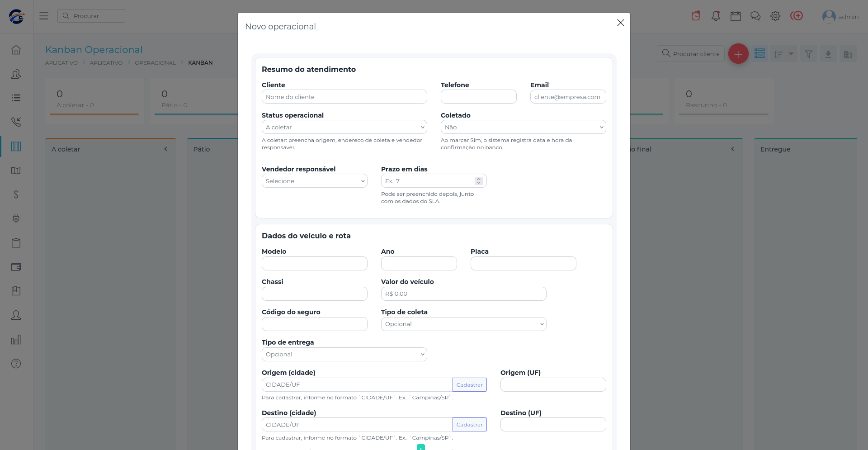
Task: Collapse the A coletar kanban column
Action: [x=165, y=149]
